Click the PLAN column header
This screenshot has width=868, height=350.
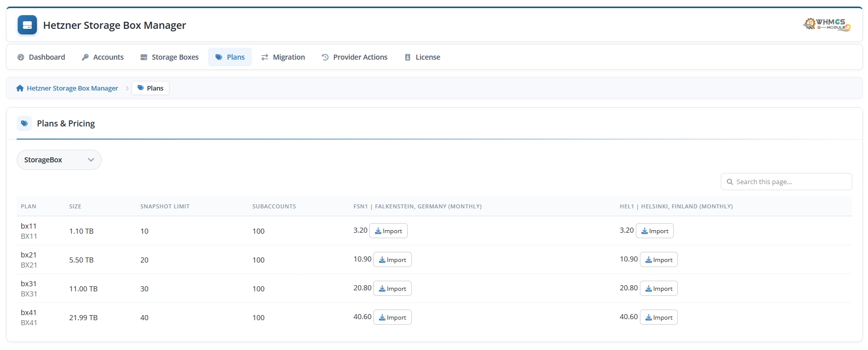[28, 206]
